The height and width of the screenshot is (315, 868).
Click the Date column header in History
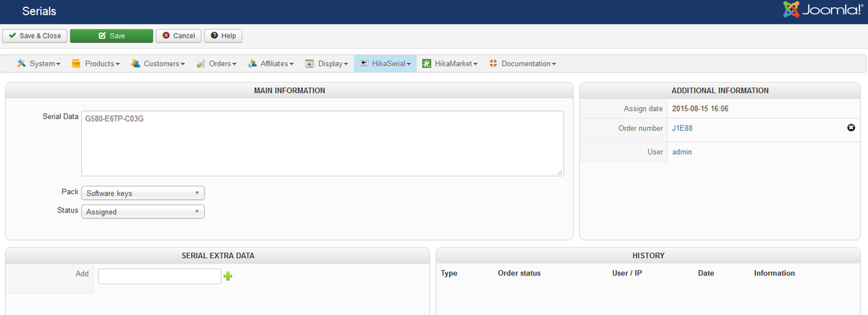pyautogui.click(x=705, y=273)
